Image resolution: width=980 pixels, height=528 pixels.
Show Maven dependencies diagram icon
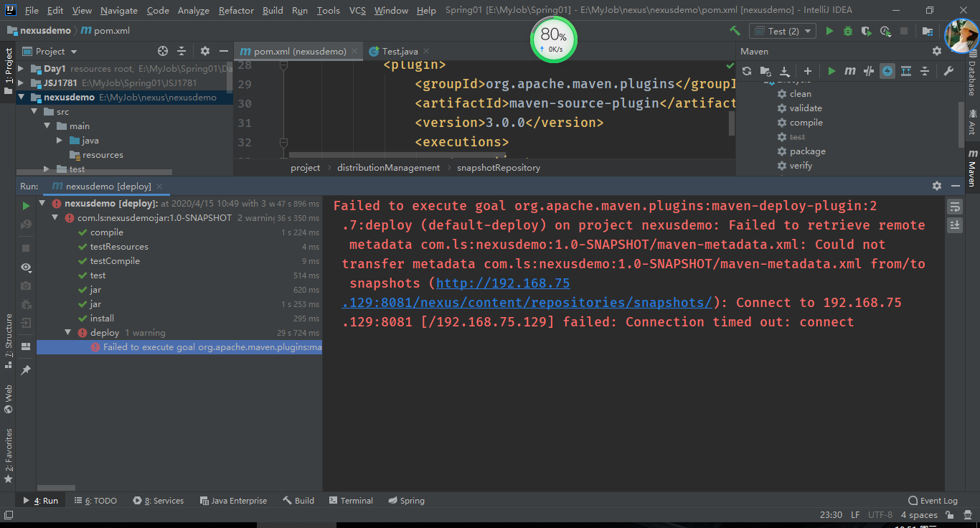tap(906, 71)
